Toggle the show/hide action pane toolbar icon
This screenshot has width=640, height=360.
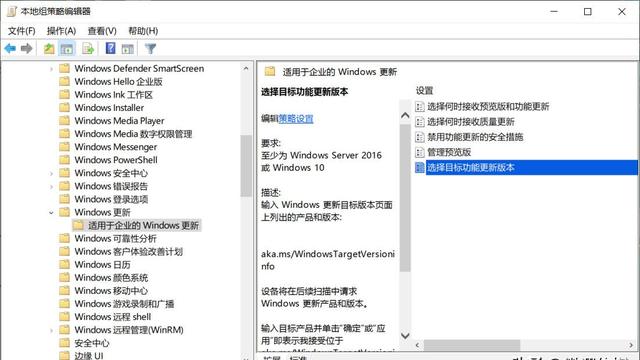coord(127,49)
